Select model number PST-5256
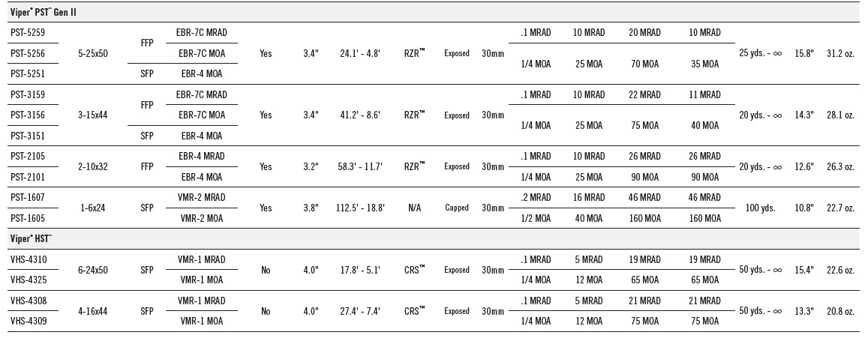The image size is (868, 341). [28, 53]
